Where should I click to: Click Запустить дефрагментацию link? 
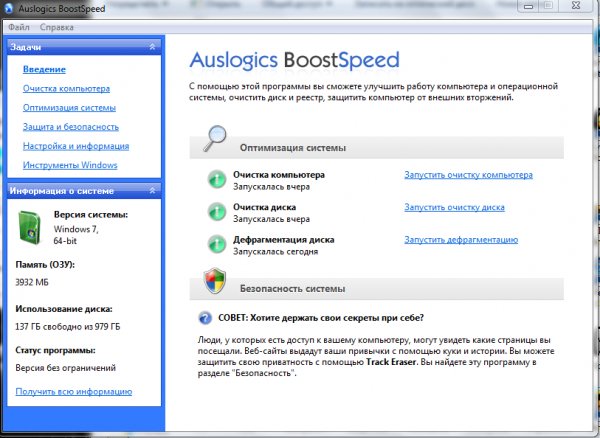tap(461, 240)
